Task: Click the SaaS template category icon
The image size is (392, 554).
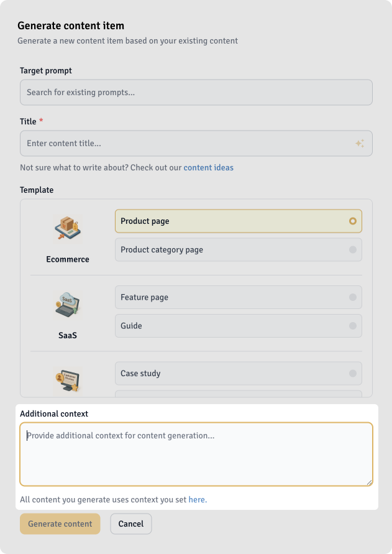Action: [67, 304]
